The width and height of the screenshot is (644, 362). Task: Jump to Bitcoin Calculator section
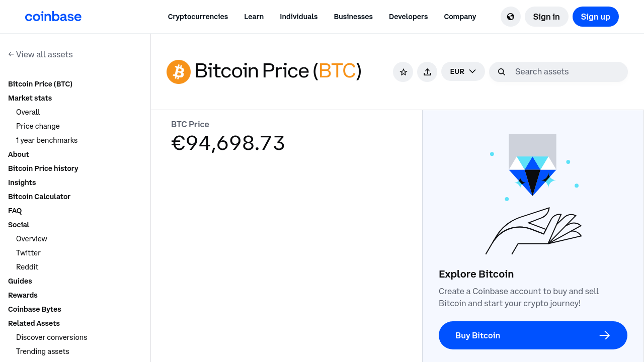(39, 197)
